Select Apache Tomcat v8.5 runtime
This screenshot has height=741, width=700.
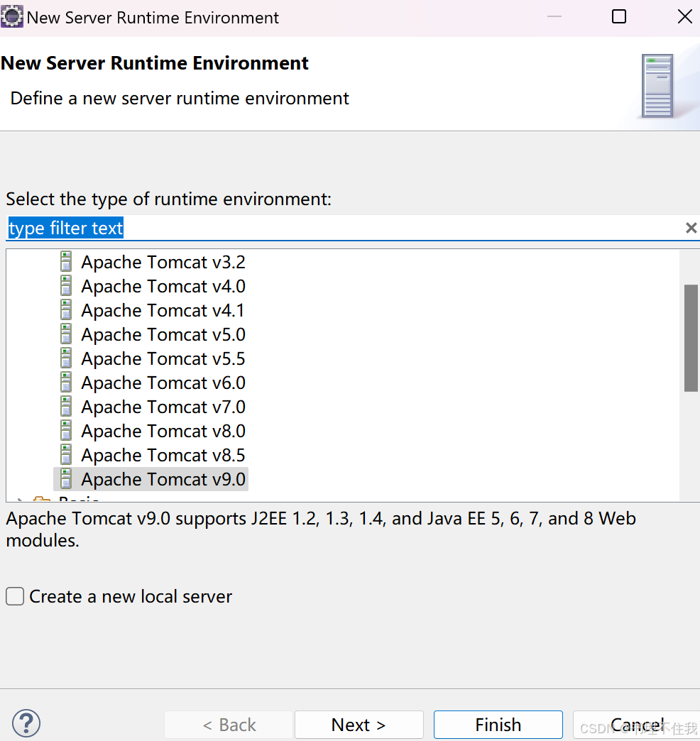[163, 455]
